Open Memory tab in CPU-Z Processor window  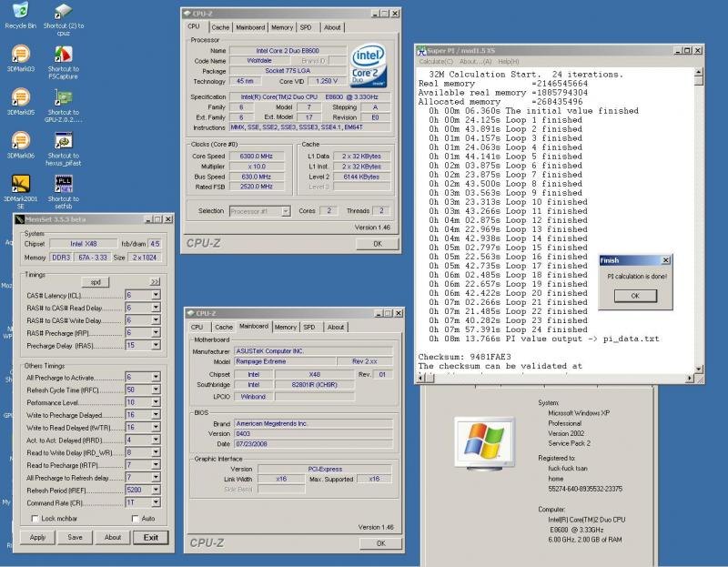(x=282, y=27)
